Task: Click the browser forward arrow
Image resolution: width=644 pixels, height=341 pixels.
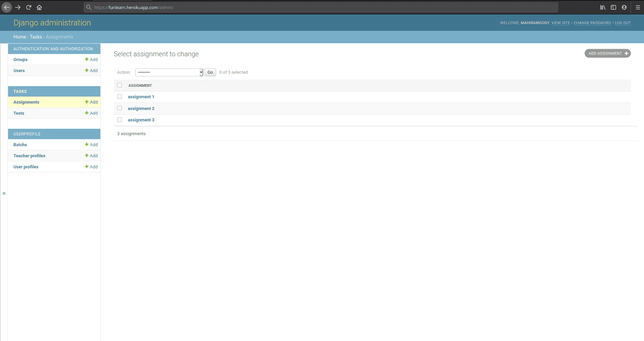Action: tap(18, 7)
